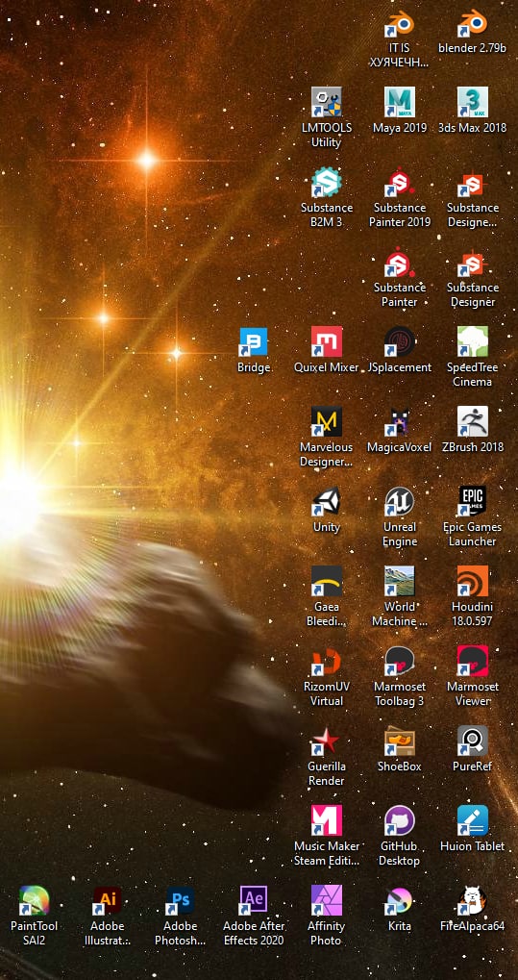518x980 pixels.
Task: Click the Substance B2M 3 icon
Action: pos(326,183)
